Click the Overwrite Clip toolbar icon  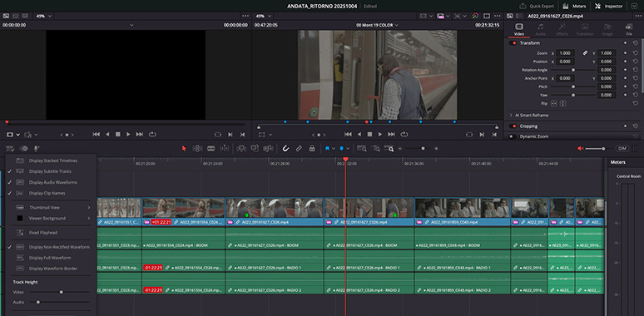point(255,148)
